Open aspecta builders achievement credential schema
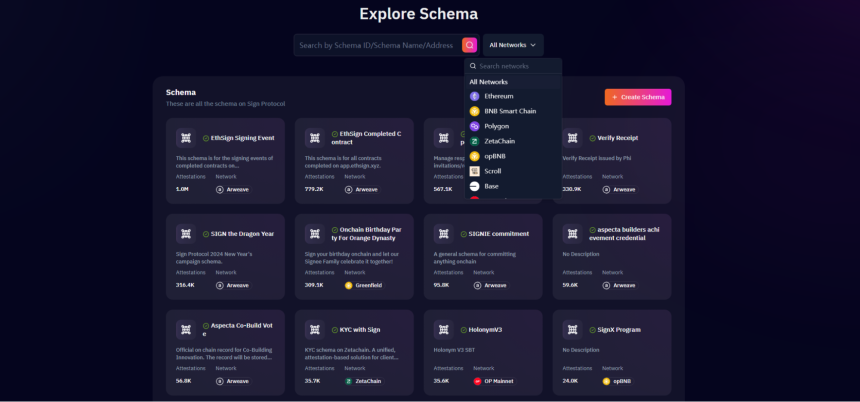 pyautogui.click(x=624, y=234)
